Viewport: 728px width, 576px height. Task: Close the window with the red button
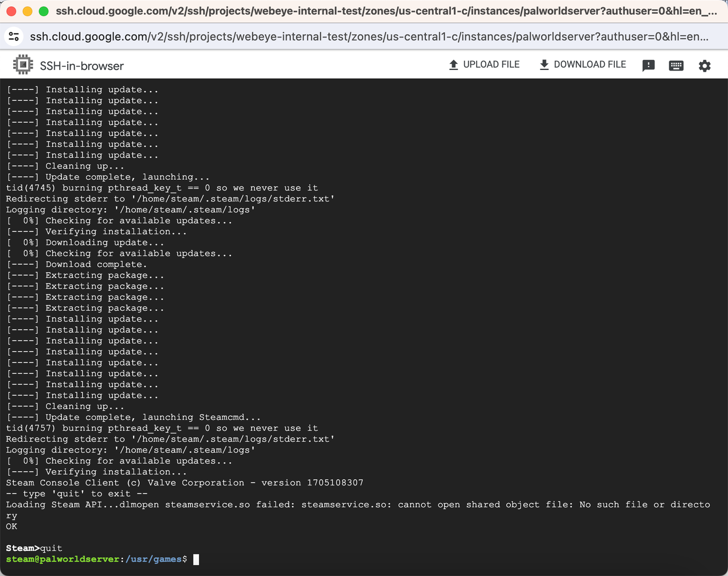tap(11, 11)
